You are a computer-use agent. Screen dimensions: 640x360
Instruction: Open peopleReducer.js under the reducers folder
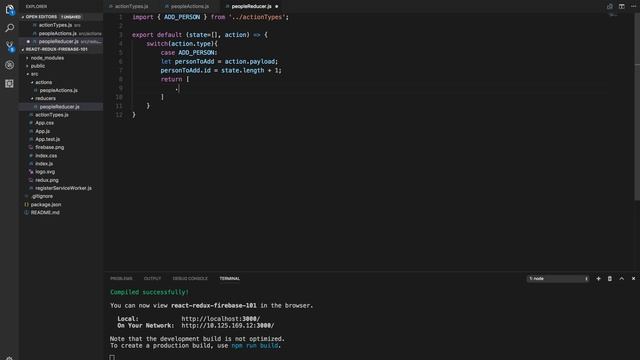click(59, 107)
